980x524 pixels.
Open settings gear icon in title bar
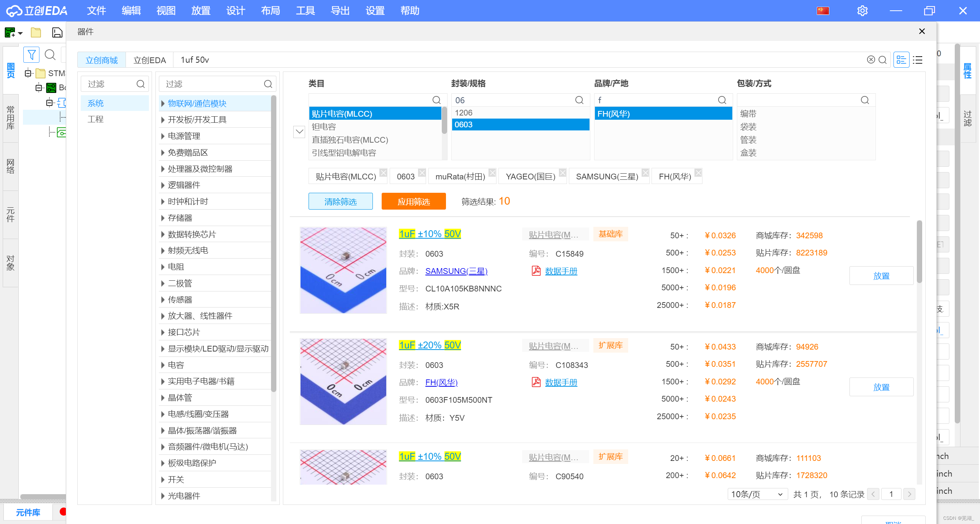click(862, 11)
